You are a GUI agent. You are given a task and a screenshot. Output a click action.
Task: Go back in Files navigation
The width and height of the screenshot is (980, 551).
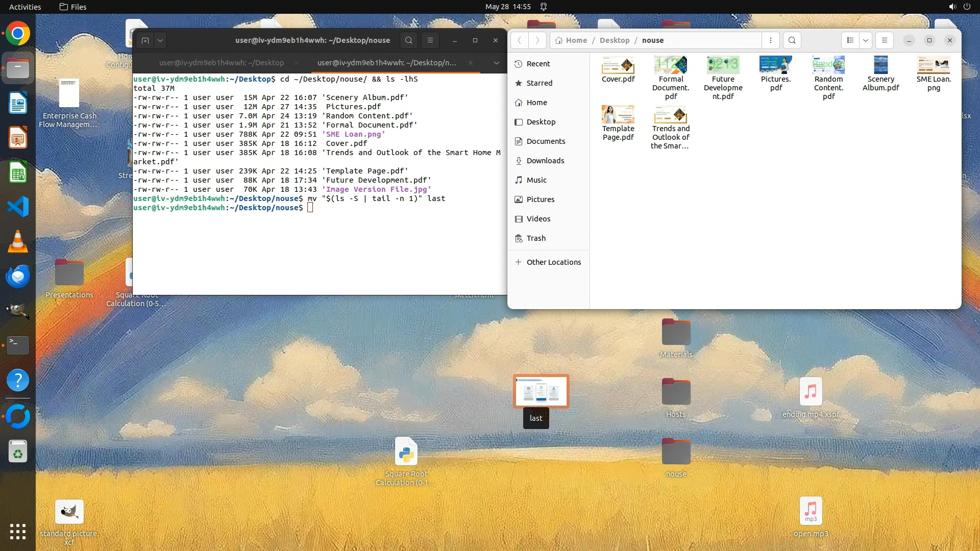[519, 40]
